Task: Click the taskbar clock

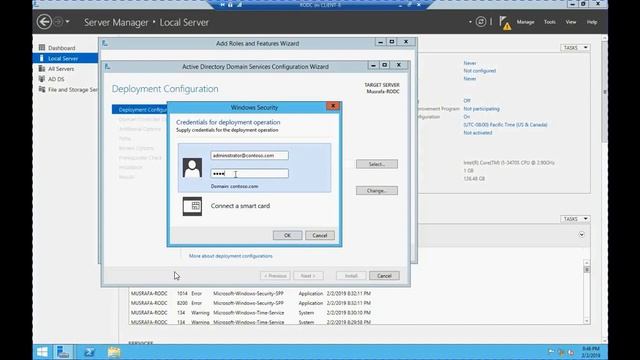Action: click(591, 352)
